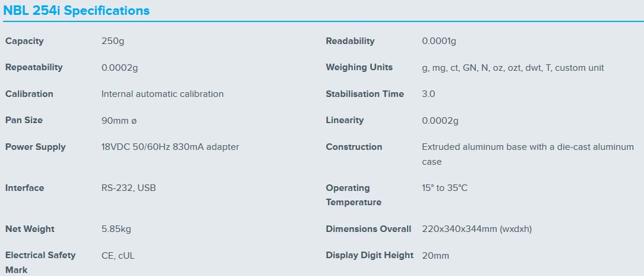
Task: Click the Pan Size label
Action: coord(24,120)
